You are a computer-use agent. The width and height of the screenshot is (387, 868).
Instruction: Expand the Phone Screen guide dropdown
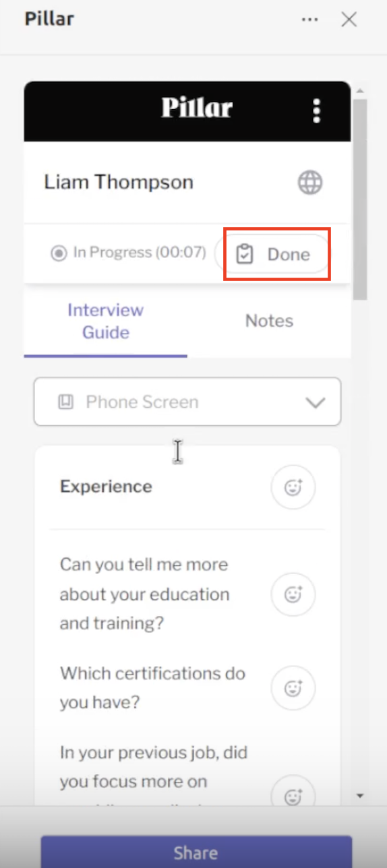187,402
